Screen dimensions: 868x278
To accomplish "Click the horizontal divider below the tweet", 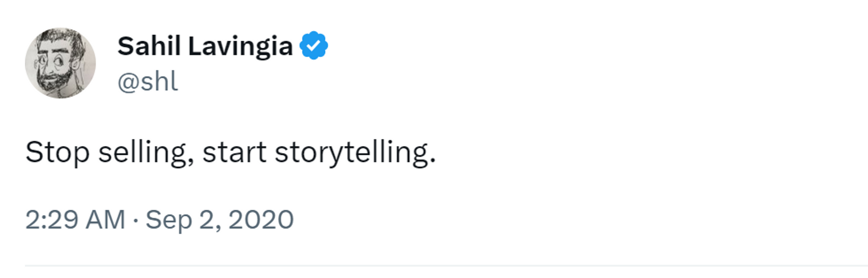I will pos(434,265).
